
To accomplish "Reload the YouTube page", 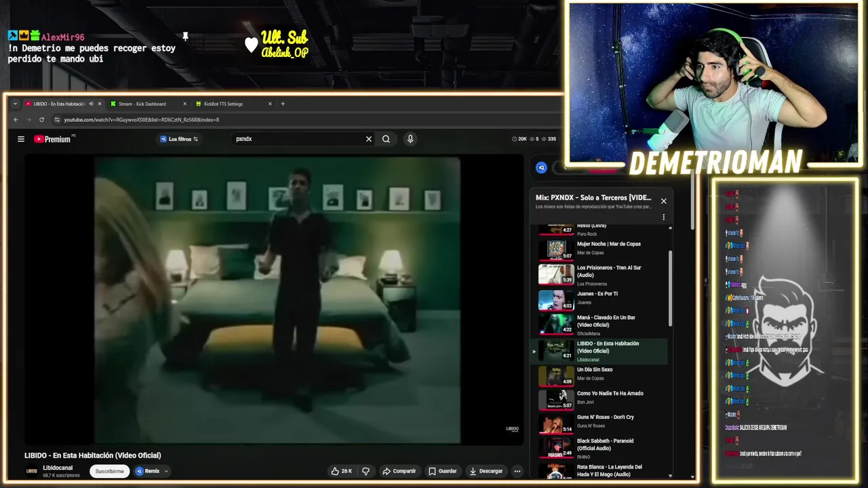I will click(x=41, y=120).
